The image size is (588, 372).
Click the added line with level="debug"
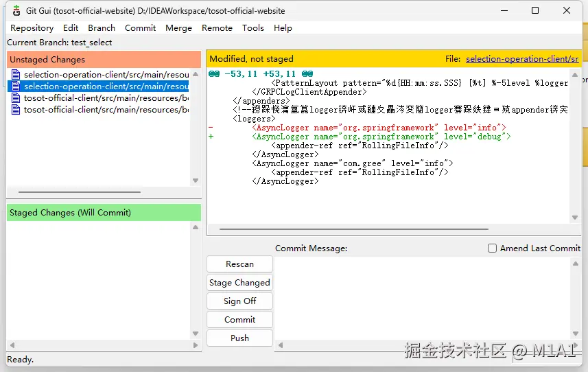(381, 137)
